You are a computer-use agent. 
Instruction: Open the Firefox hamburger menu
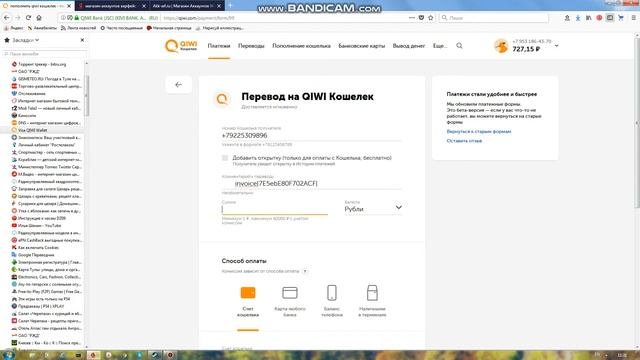(633, 18)
